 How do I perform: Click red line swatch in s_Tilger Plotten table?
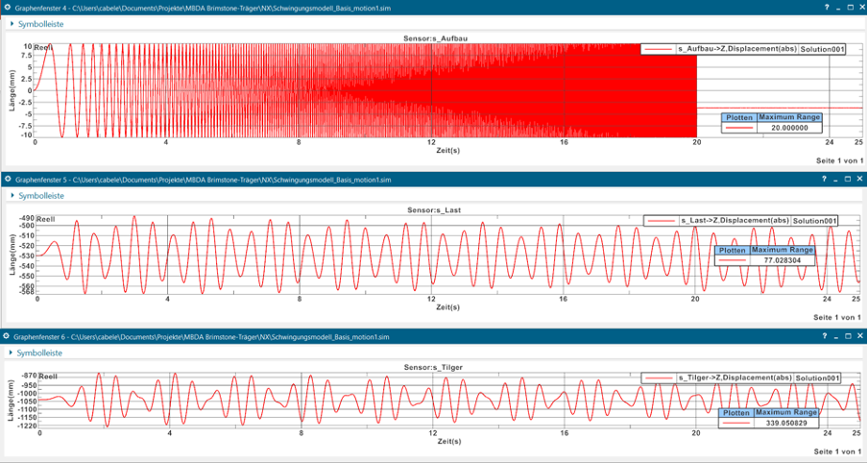pos(735,423)
